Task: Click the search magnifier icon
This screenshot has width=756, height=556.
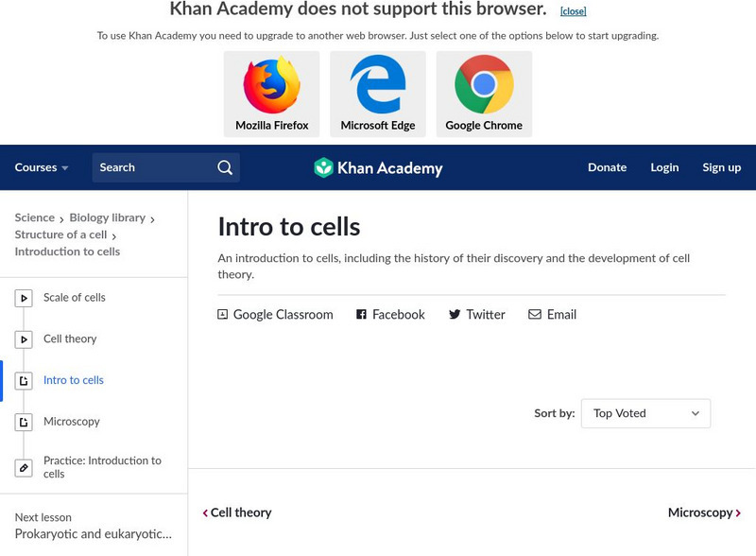Action: [x=225, y=167]
